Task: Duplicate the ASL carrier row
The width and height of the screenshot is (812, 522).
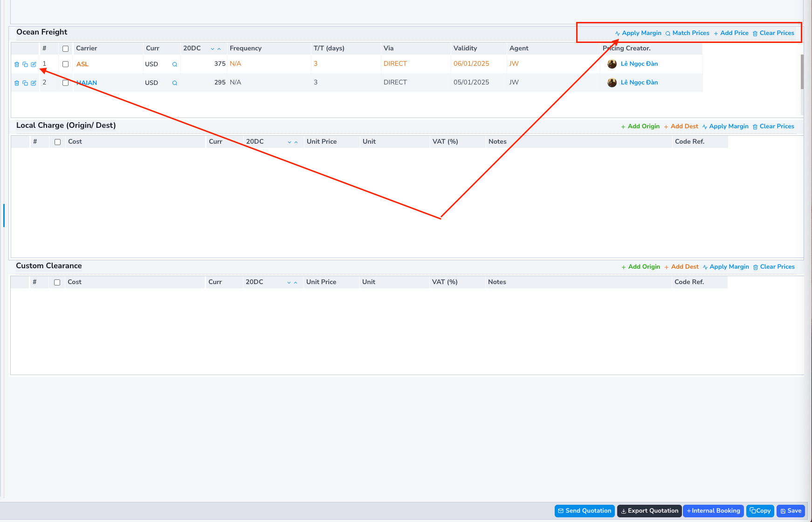Action: click(x=25, y=64)
